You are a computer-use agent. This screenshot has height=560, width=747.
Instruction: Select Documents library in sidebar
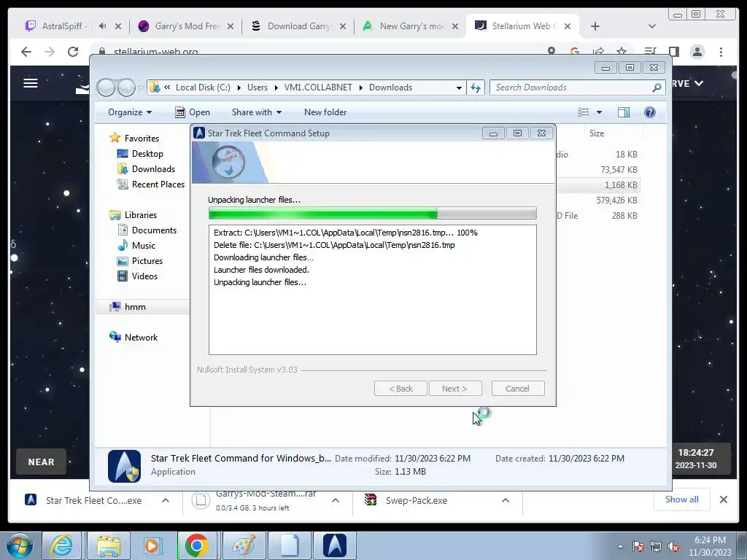pyautogui.click(x=147, y=230)
